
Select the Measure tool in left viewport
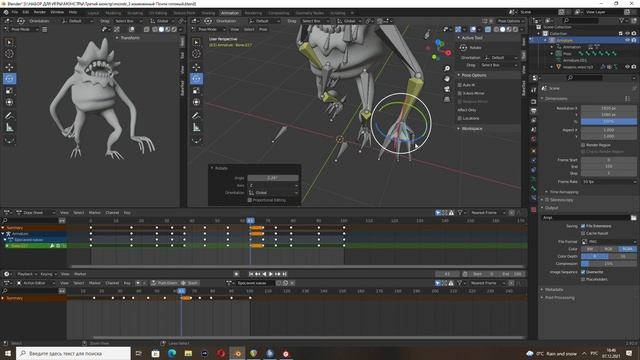[x=9, y=128]
